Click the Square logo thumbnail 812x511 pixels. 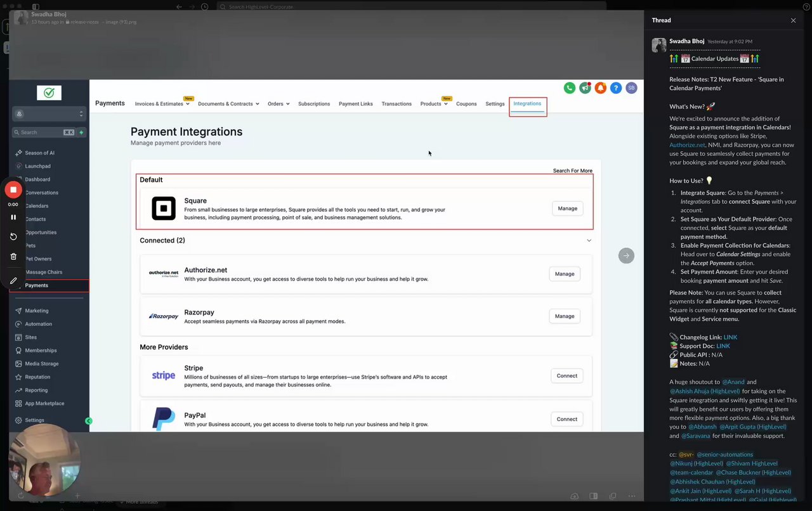pos(164,209)
